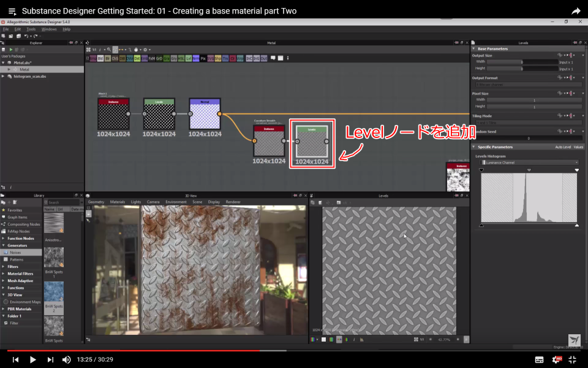The height and width of the screenshot is (368, 588).
Task: Expand the Function Nodes library category
Action: pyautogui.click(x=4, y=239)
